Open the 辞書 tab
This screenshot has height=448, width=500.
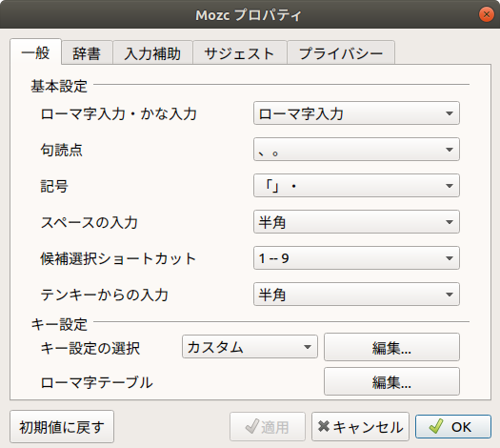87,53
